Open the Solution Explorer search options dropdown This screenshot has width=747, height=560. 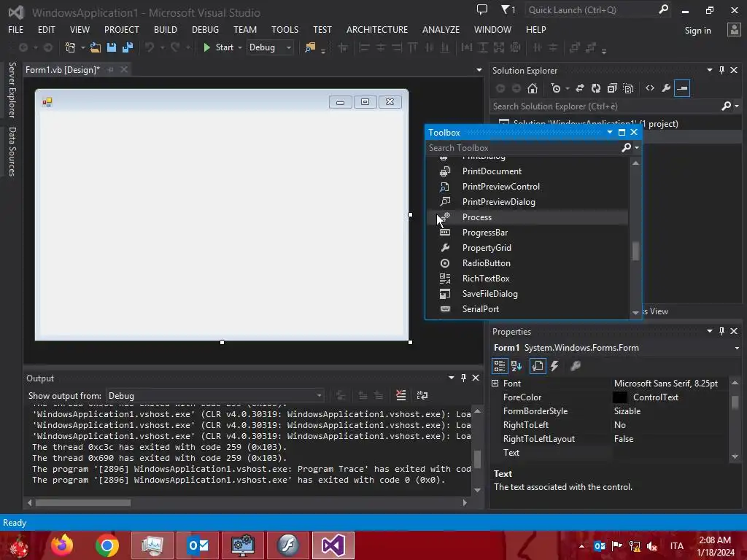tap(737, 106)
